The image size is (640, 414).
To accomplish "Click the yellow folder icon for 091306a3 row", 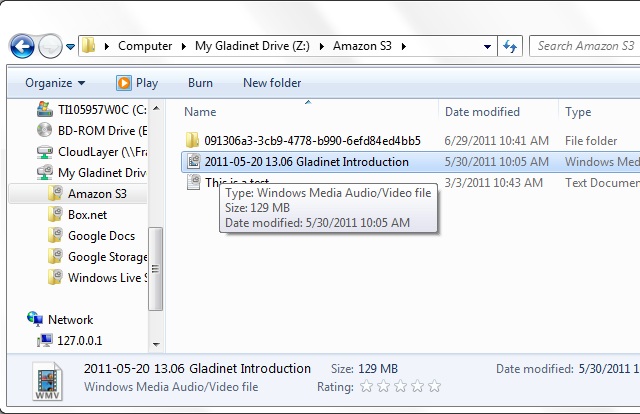I will coord(193,140).
